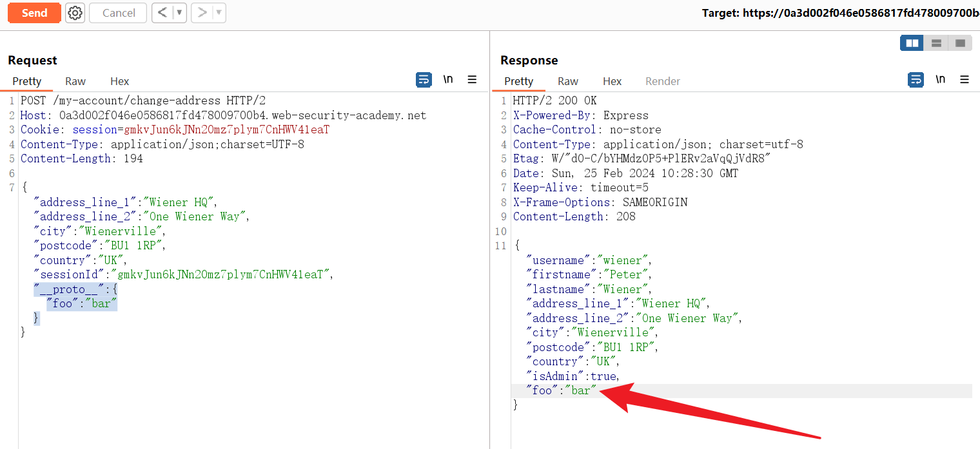Open the request settings gear icon

click(75, 13)
